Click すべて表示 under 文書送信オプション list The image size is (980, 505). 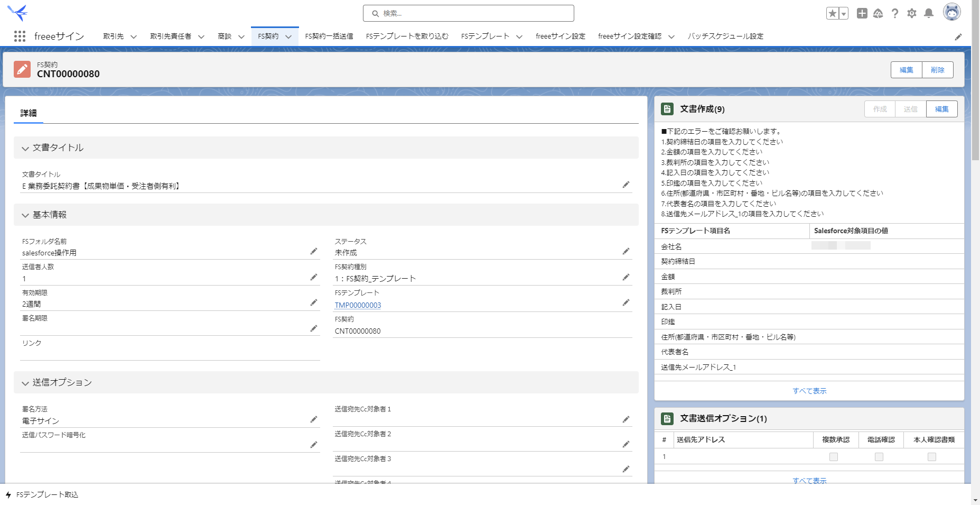coord(809,481)
